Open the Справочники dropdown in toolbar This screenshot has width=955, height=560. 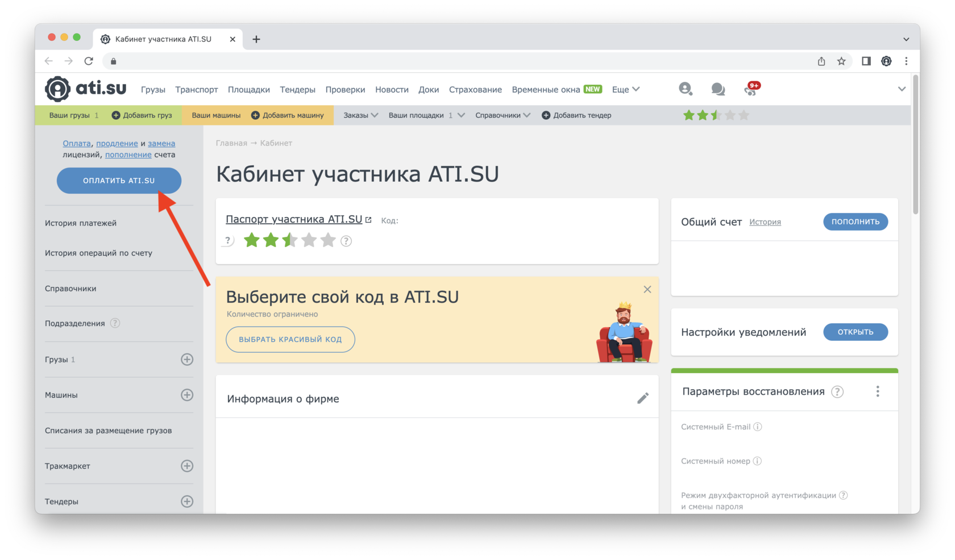click(503, 115)
